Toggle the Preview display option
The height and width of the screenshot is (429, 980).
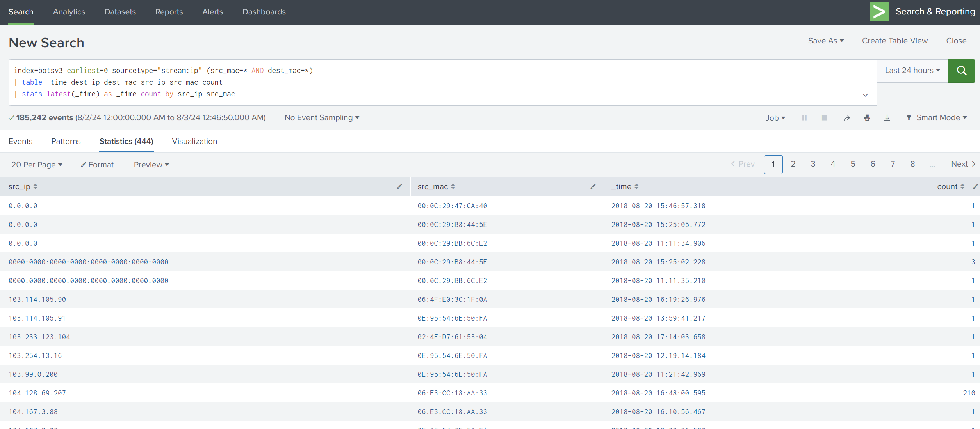[x=151, y=164]
